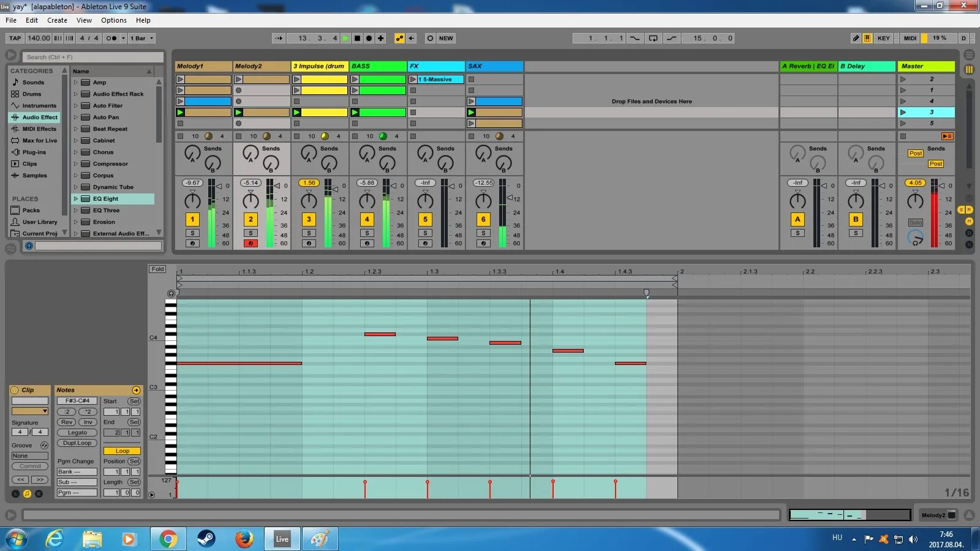Toggle the arrangement Loop switch

click(x=654, y=38)
